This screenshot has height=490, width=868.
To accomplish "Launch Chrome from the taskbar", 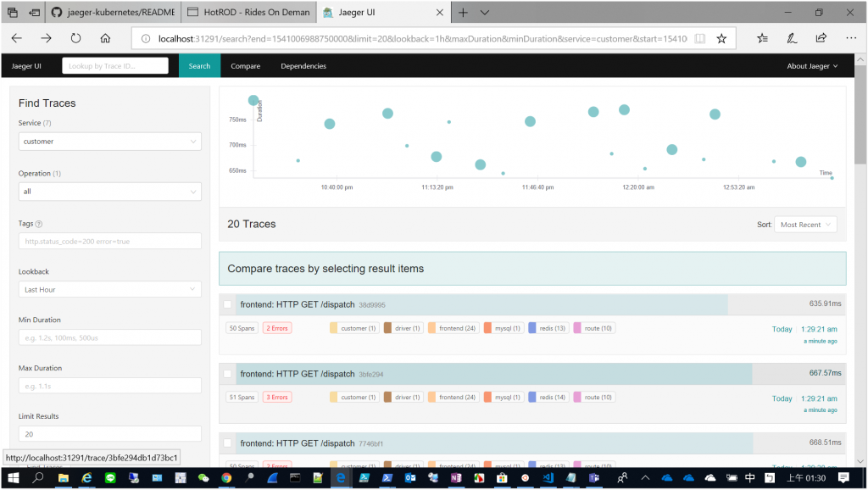I will coord(226,478).
